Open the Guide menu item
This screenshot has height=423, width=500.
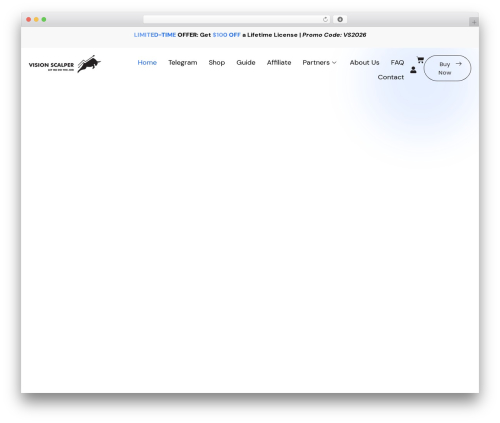[x=246, y=63]
